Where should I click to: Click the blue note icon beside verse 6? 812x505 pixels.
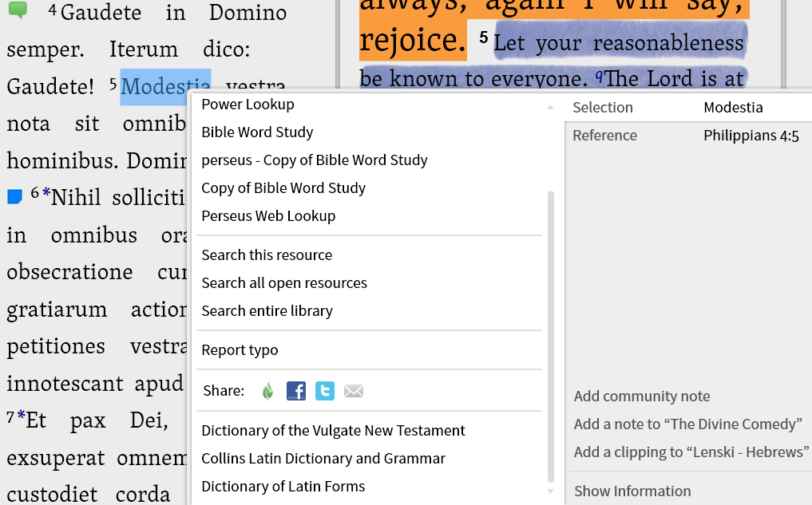tap(14, 196)
